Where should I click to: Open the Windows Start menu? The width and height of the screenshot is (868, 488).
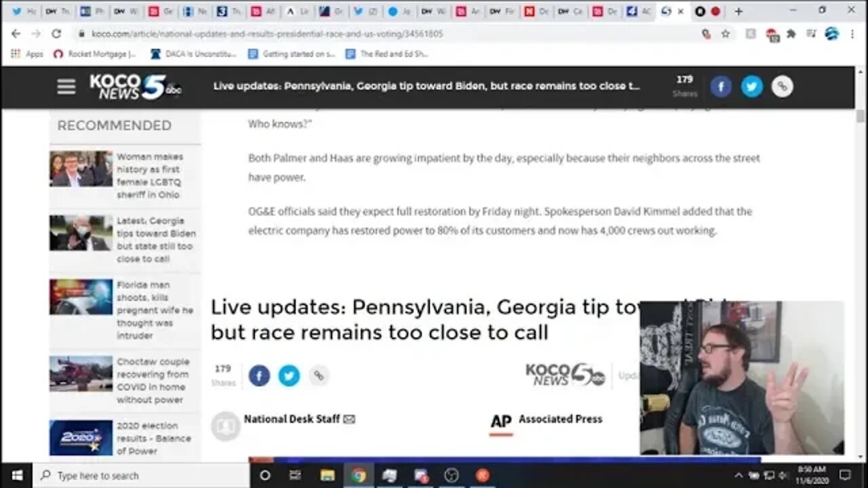[x=16, y=475]
